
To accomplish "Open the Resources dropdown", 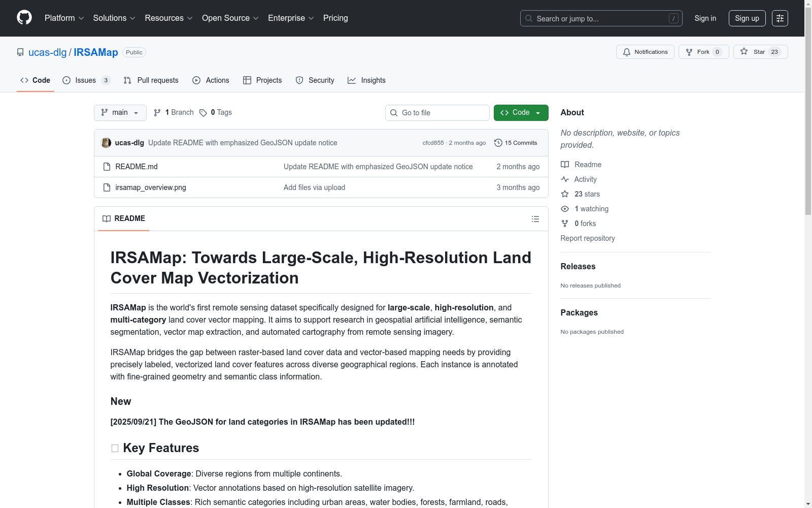I will tap(169, 18).
